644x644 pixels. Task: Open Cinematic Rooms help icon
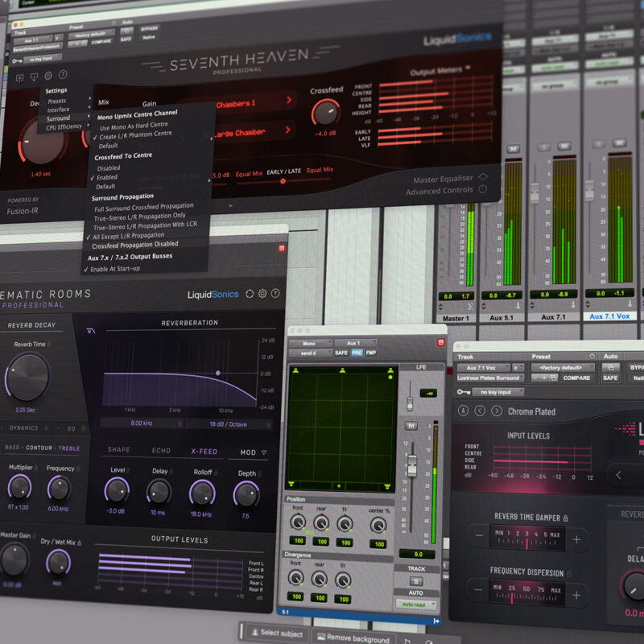click(275, 293)
